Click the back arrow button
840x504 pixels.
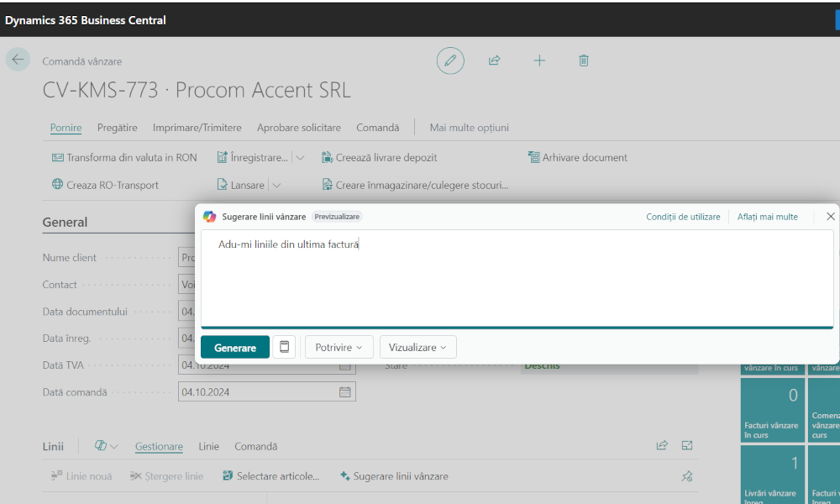point(18,60)
